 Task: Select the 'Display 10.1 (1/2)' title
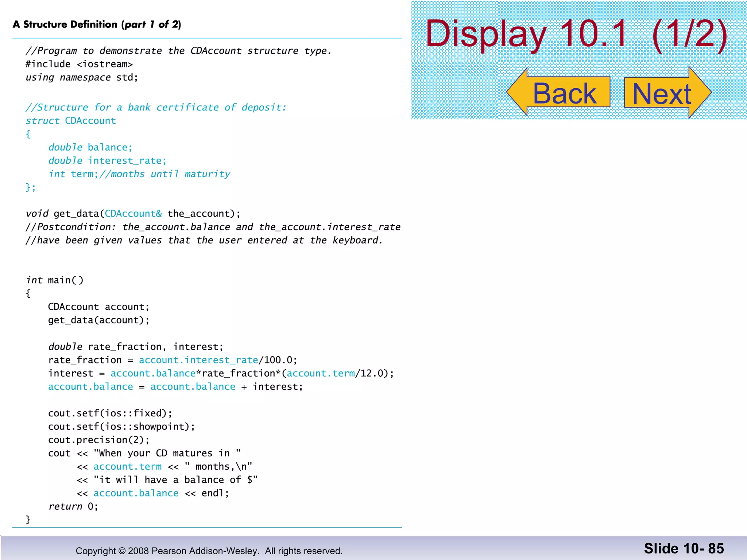pyautogui.click(x=576, y=34)
